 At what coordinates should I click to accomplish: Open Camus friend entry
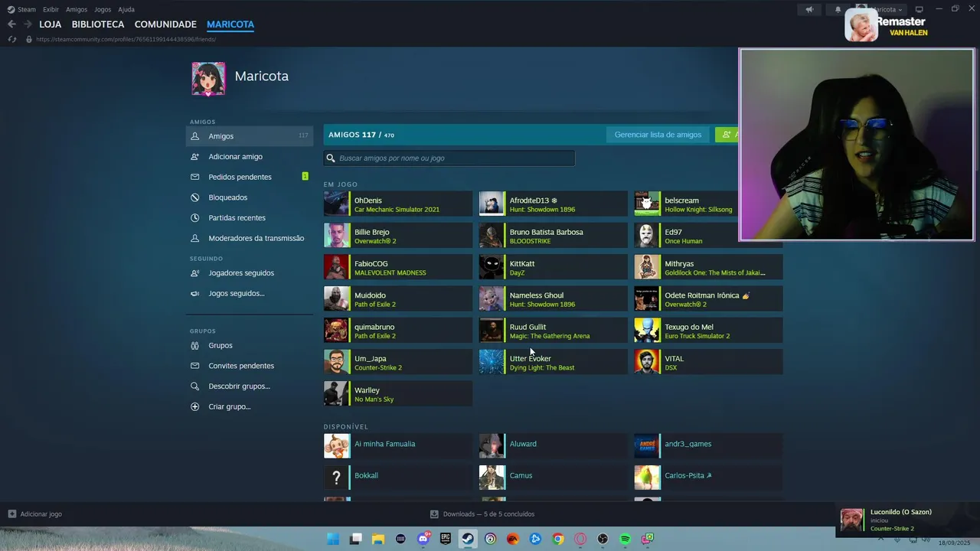pos(554,478)
